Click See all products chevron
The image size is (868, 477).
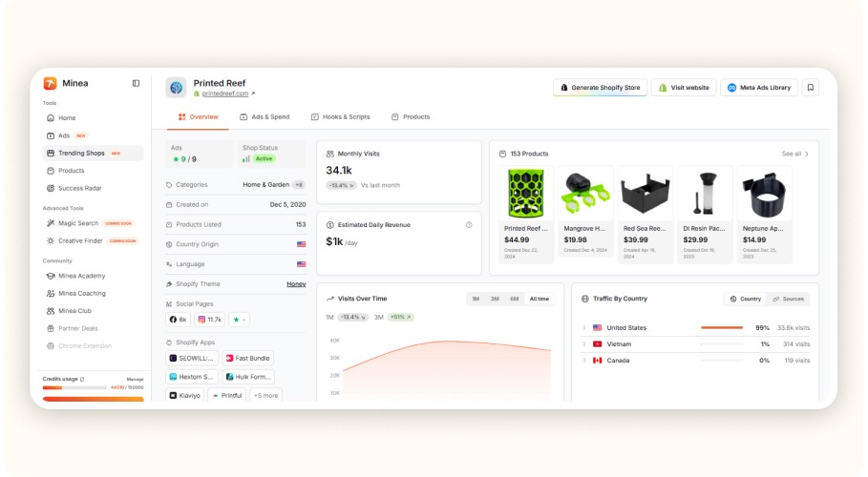(x=807, y=154)
